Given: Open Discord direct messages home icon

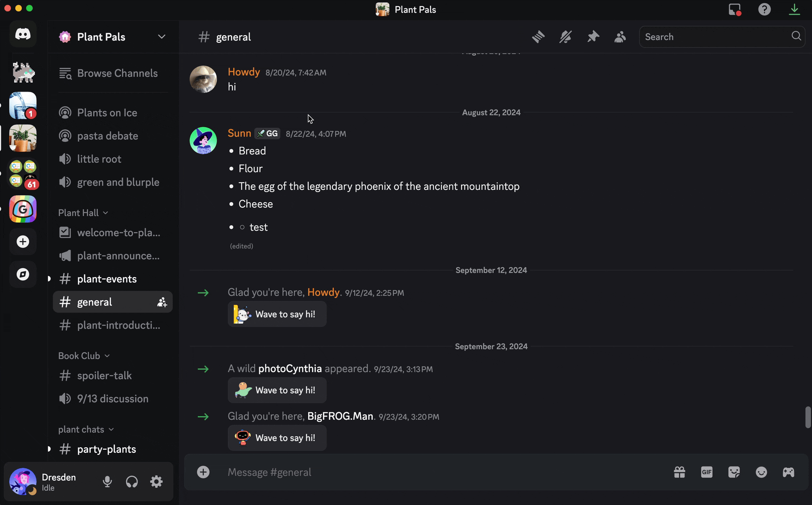Looking at the screenshot, I should coord(23,34).
